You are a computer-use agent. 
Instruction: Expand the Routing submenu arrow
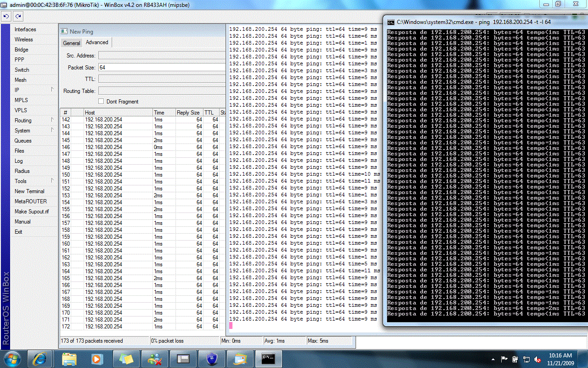[52, 120]
